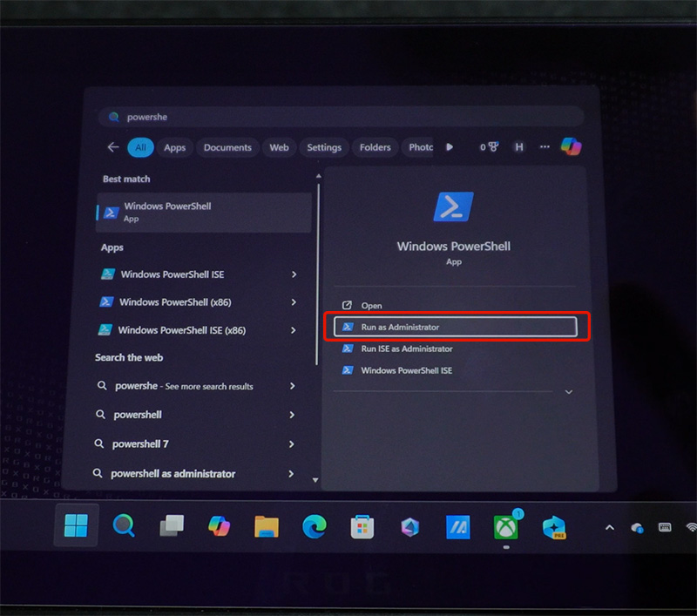Open File Explorer from the taskbar
This screenshot has width=697, height=616.
pyautogui.click(x=267, y=526)
